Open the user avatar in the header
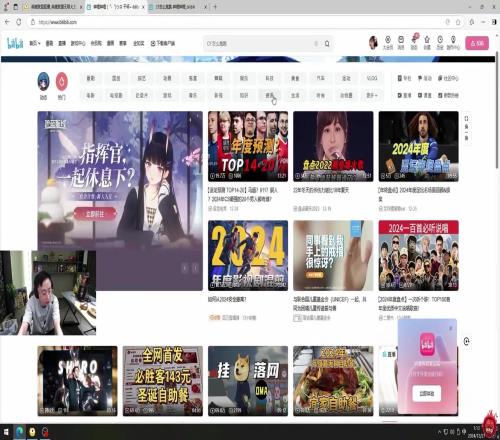The image size is (500, 440). pyautogui.click(x=373, y=43)
